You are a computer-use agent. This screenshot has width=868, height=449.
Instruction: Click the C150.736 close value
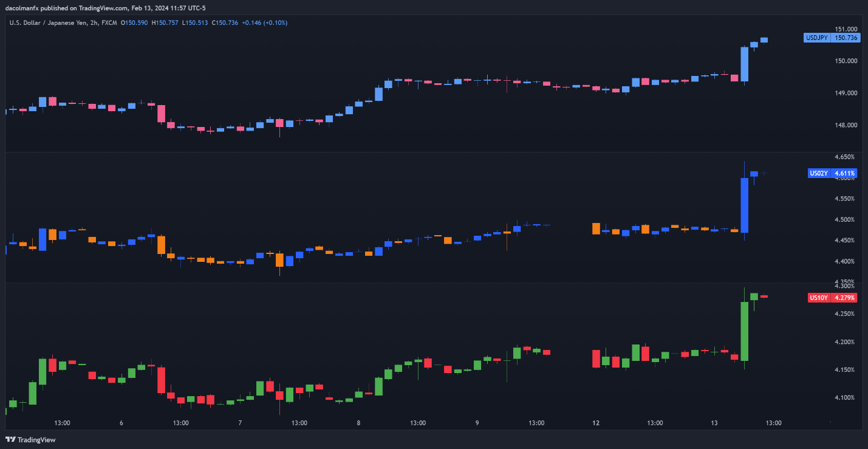pos(225,22)
